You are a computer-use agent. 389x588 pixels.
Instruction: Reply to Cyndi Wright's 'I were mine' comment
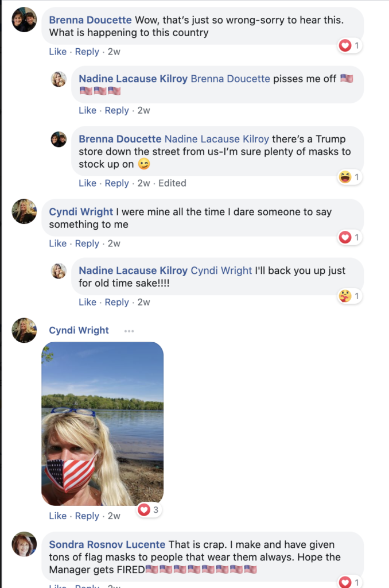pos(87,243)
